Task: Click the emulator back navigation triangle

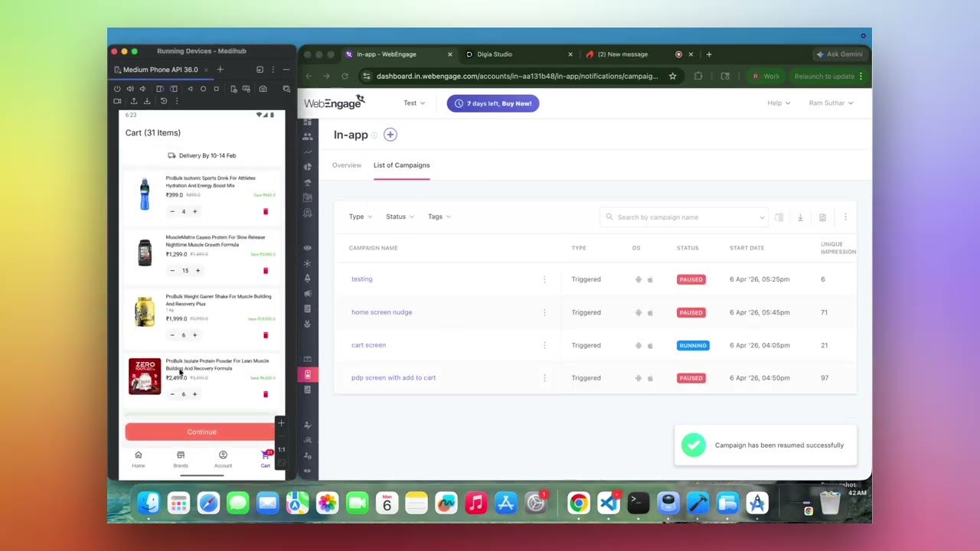Action: (x=190, y=89)
